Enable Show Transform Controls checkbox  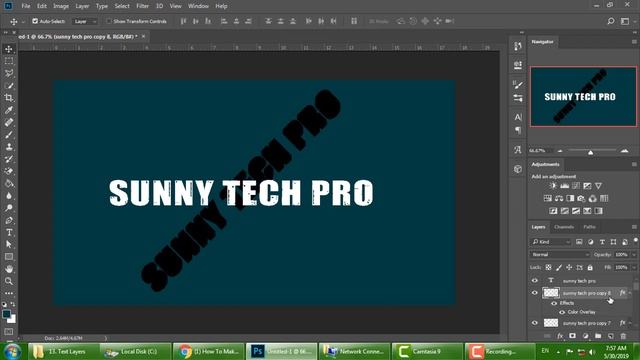point(109,21)
